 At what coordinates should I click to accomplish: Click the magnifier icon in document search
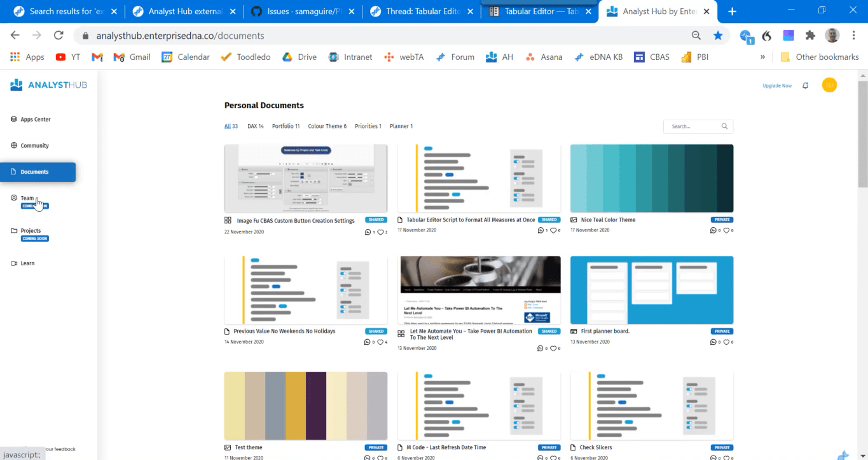(724, 127)
